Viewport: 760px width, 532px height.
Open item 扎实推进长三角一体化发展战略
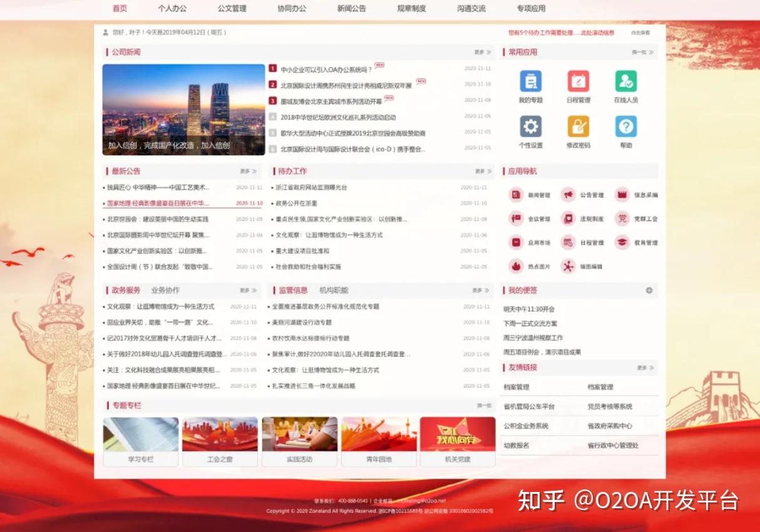coord(314,386)
